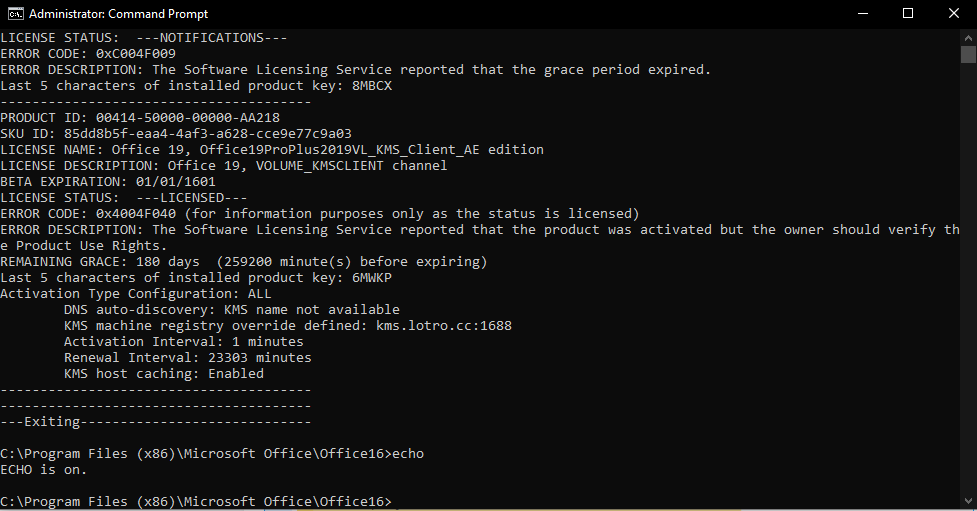Viewport: 977px width, 511px height.
Task: Click the scrollbar down arrow
Action: point(968,500)
